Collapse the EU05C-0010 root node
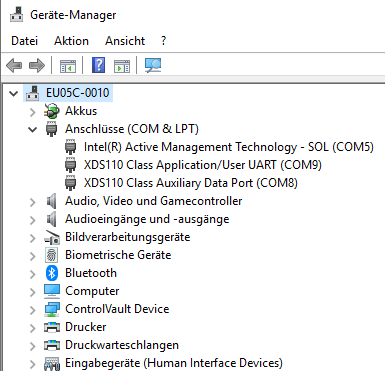The width and height of the screenshot is (385, 371). pyautogui.click(x=14, y=93)
